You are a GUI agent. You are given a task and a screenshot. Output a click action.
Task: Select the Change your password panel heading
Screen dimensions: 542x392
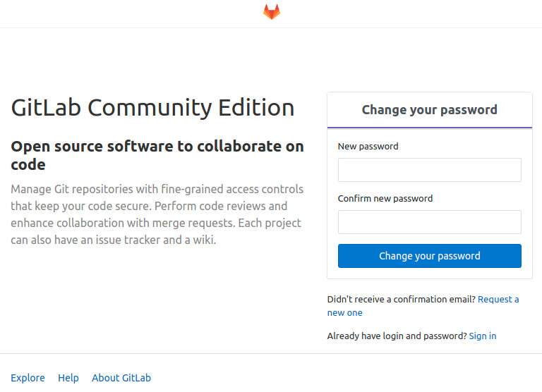point(429,110)
